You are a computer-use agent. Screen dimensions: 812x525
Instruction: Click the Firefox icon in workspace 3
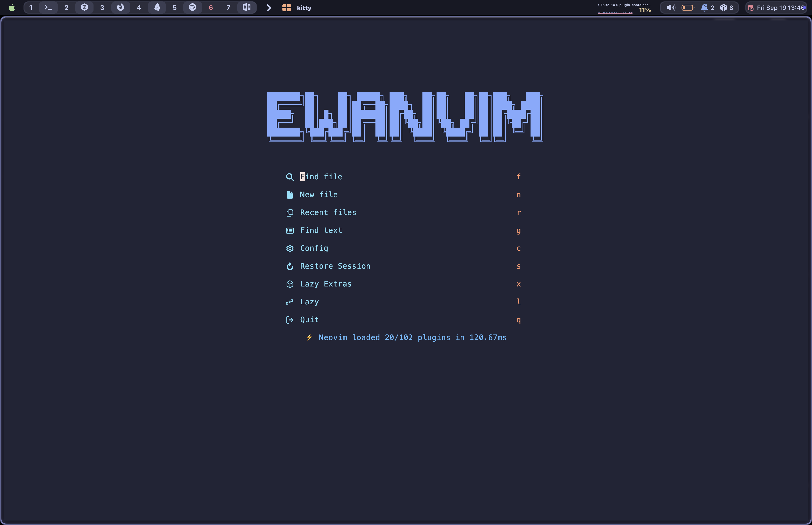[121, 8]
